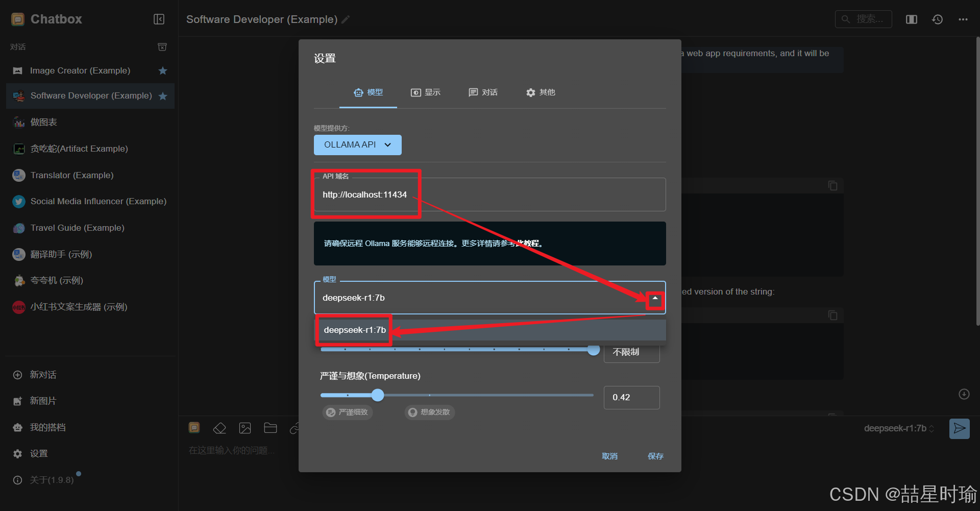The height and width of the screenshot is (511, 980).
Task: Switch to the 显示 tab in settings
Action: click(x=426, y=92)
